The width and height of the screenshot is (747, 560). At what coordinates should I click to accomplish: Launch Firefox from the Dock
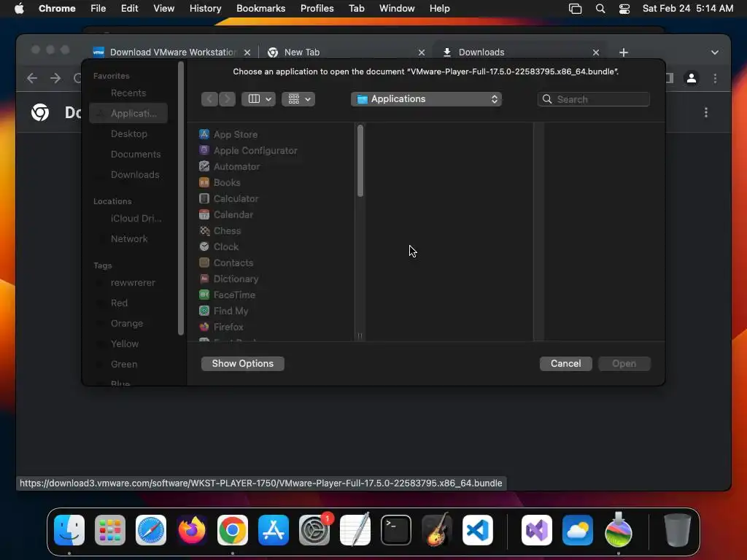(x=192, y=530)
